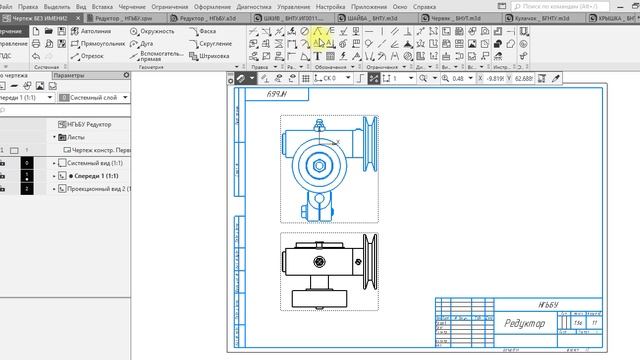Switch to ШАЙБА _ ВНТУ.m3d tab
The width and height of the screenshot is (640, 360).
(x=375, y=18)
